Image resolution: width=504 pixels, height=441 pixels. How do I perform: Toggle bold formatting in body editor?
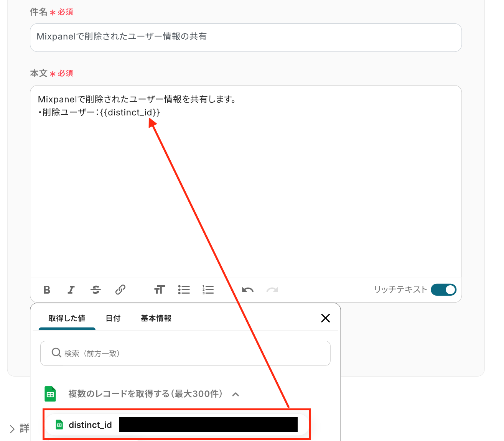(x=47, y=290)
